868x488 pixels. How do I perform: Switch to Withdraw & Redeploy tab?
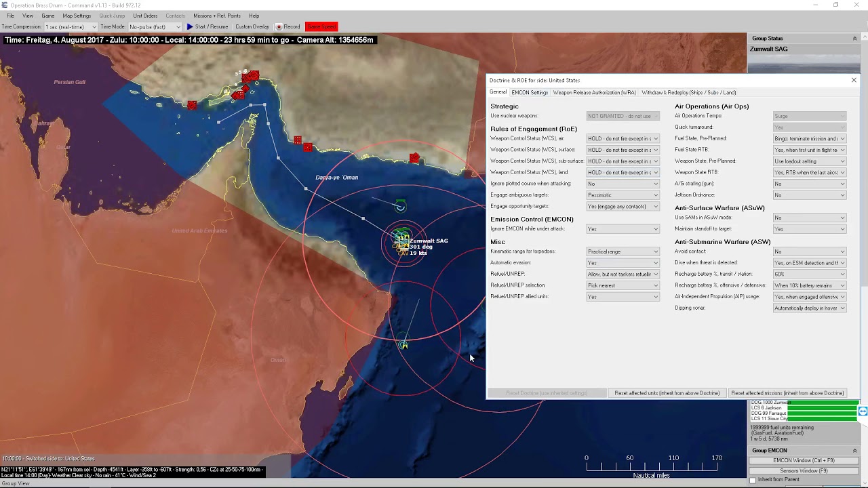[x=689, y=92]
